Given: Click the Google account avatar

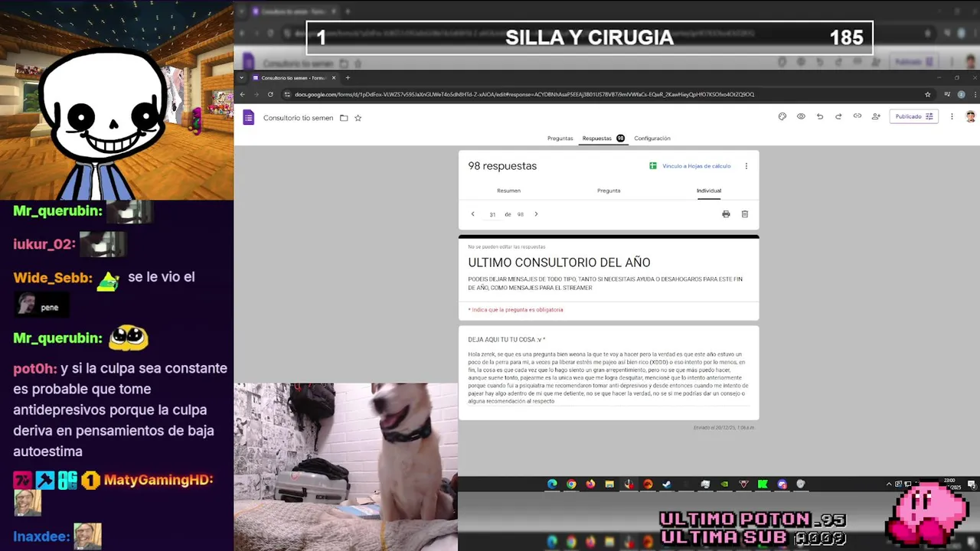Looking at the screenshot, I should 970,116.
